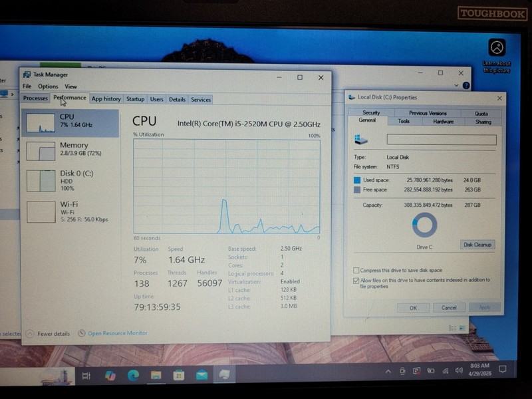Open the Previous Versions tab
This screenshot has width=532, height=399.
tap(428, 113)
